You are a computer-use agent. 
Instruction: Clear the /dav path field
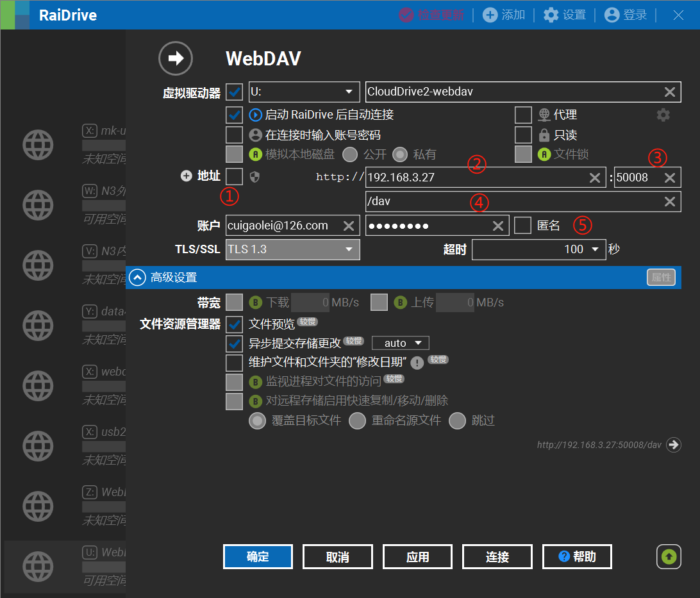point(670,202)
